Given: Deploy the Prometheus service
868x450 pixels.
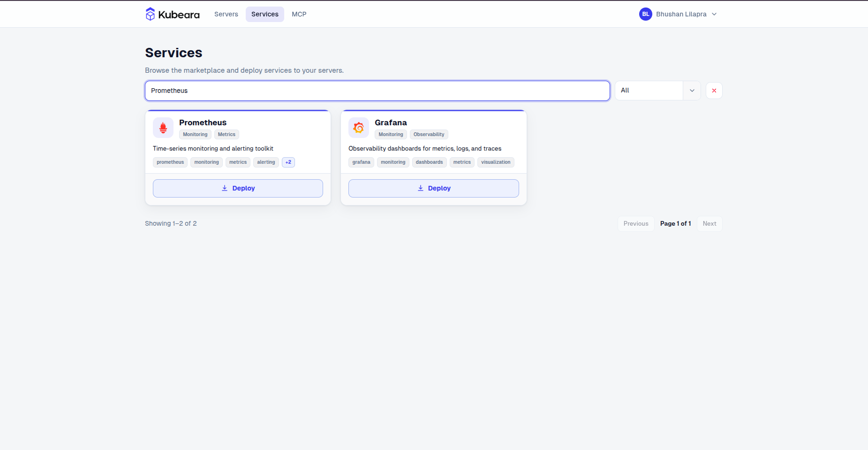Looking at the screenshot, I should (x=238, y=188).
